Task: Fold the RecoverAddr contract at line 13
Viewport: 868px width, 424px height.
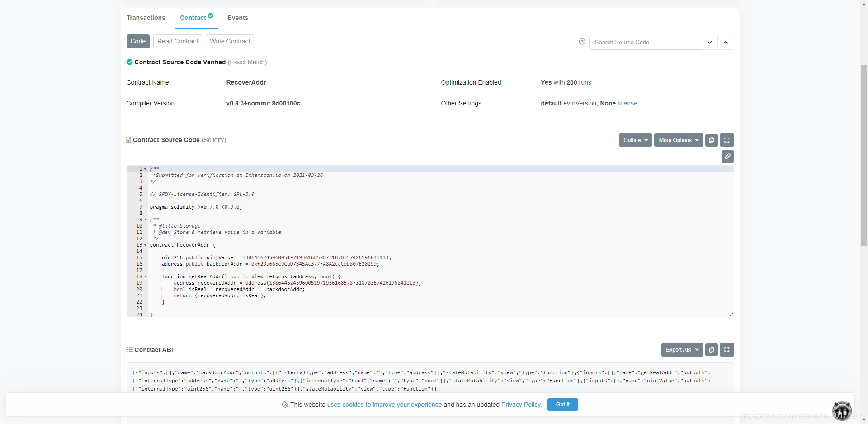Action: (146, 245)
